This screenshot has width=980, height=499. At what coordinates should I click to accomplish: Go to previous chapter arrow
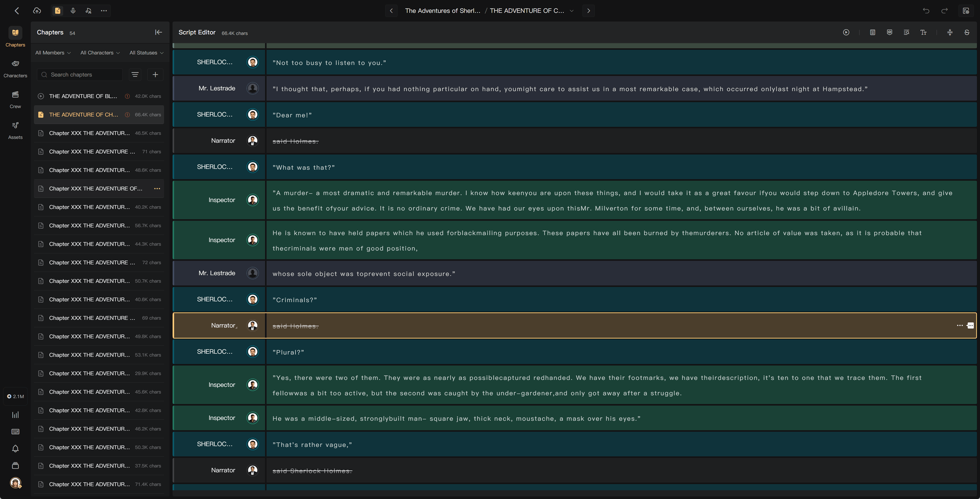tap(391, 11)
